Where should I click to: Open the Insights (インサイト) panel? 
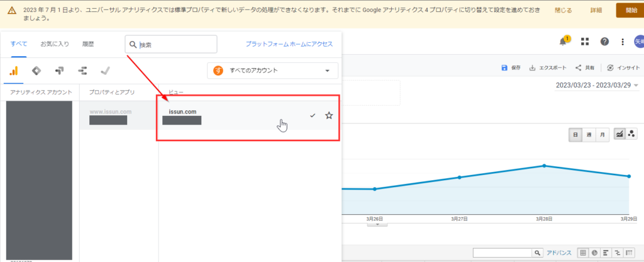tap(623, 68)
